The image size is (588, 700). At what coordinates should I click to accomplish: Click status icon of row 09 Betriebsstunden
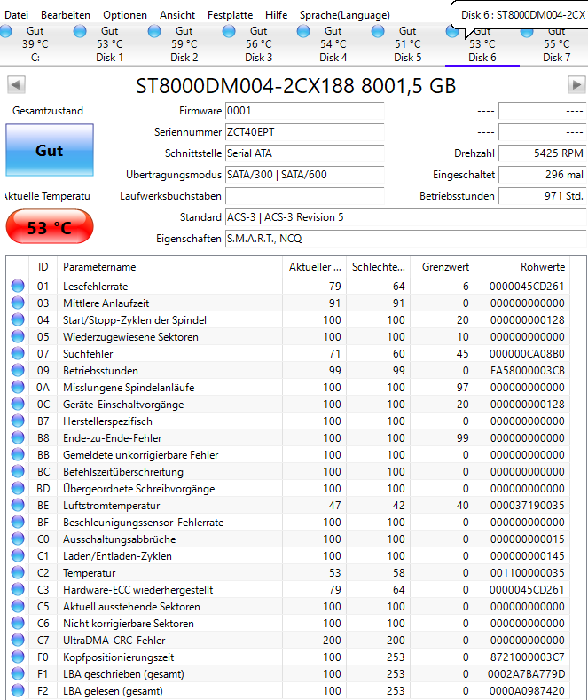click(18, 370)
